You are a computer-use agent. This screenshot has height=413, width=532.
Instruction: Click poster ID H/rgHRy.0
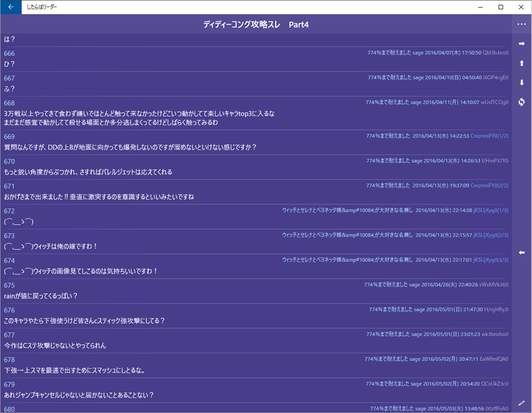496,309
